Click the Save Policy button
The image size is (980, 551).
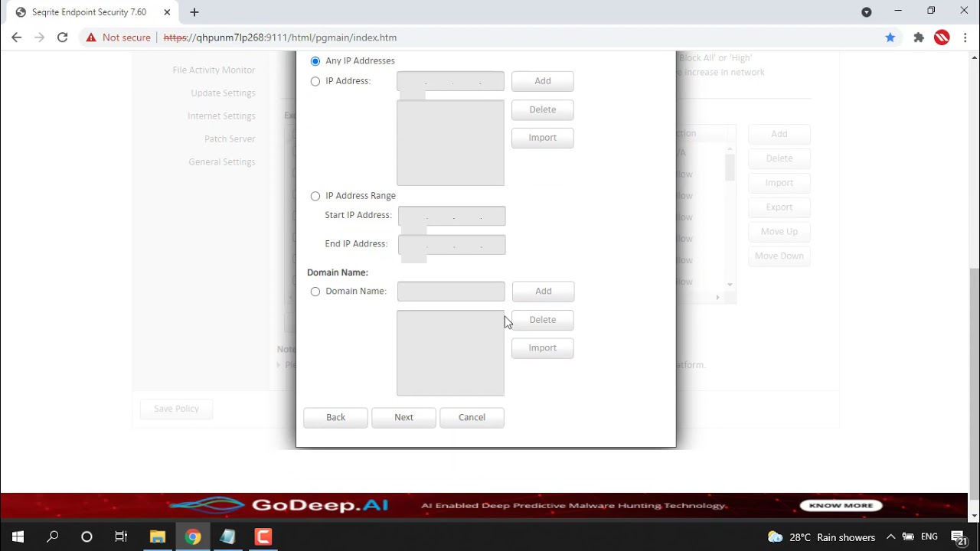click(x=176, y=409)
